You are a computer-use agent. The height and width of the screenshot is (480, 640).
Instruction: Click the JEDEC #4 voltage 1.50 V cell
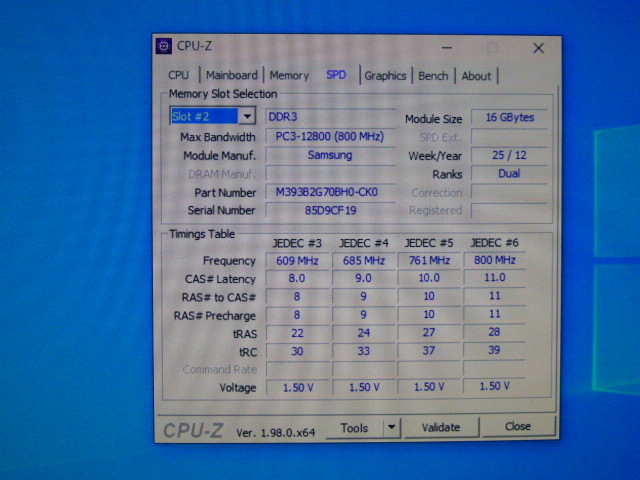pos(364,387)
